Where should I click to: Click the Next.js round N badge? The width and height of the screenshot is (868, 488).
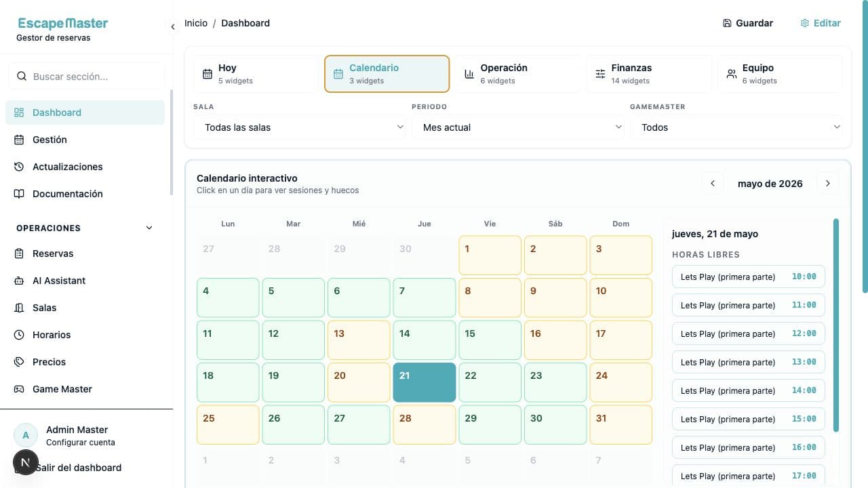(x=25, y=462)
